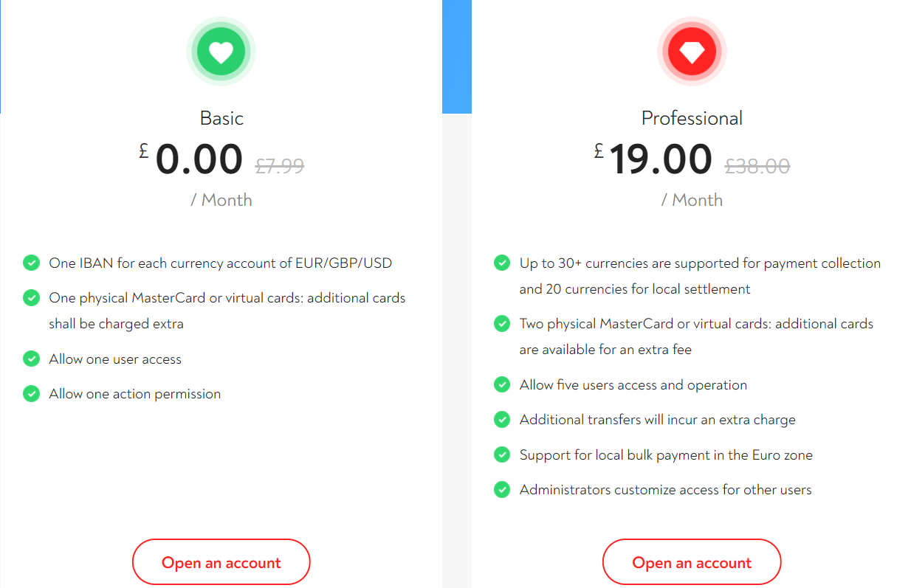Image resolution: width=911 pixels, height=588 pixels.
Task: Click checkmark beside One IBAN for each currency
Action: point(31,263)
